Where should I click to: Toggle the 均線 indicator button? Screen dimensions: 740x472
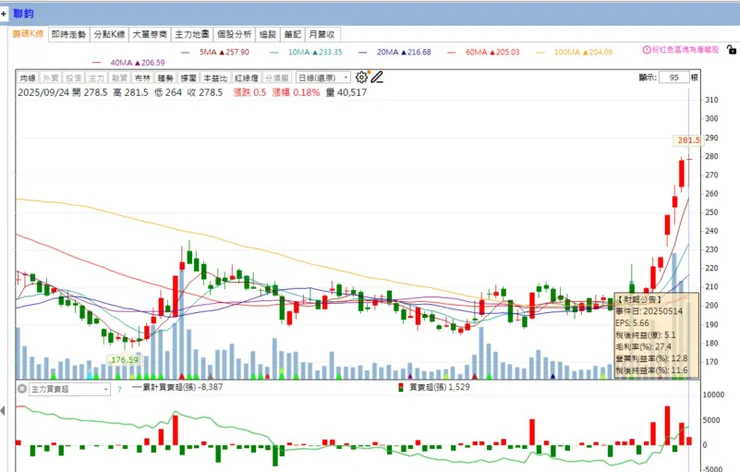tap(28, 78)
